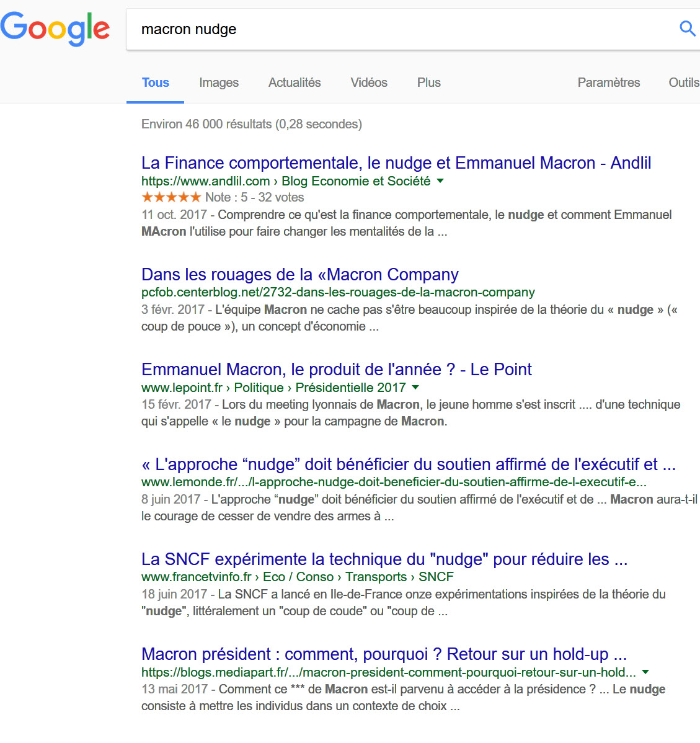Open "Dans les rouages de la «Macron Company" result
Viewport: 700px width, 743px height.
300,275
